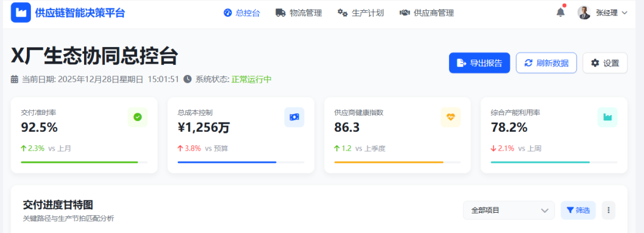644x233 pixels.
Task: Click the calendar icon beside 当前日期
Action: click(14, 79)
